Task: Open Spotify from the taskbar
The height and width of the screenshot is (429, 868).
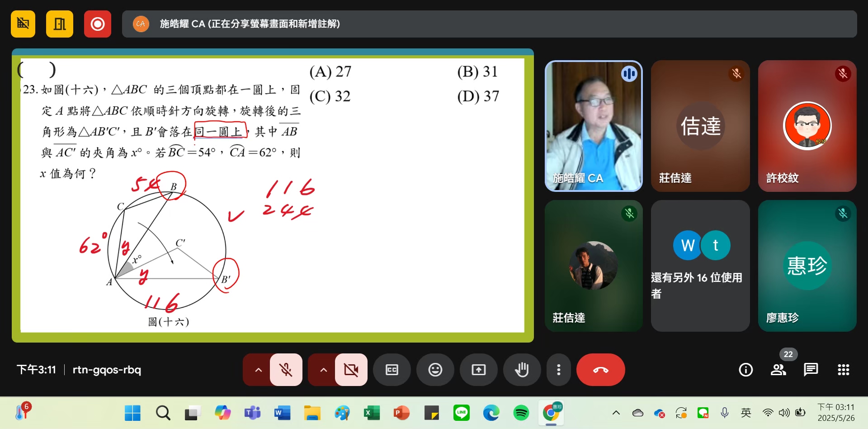Action: point(521,413)
